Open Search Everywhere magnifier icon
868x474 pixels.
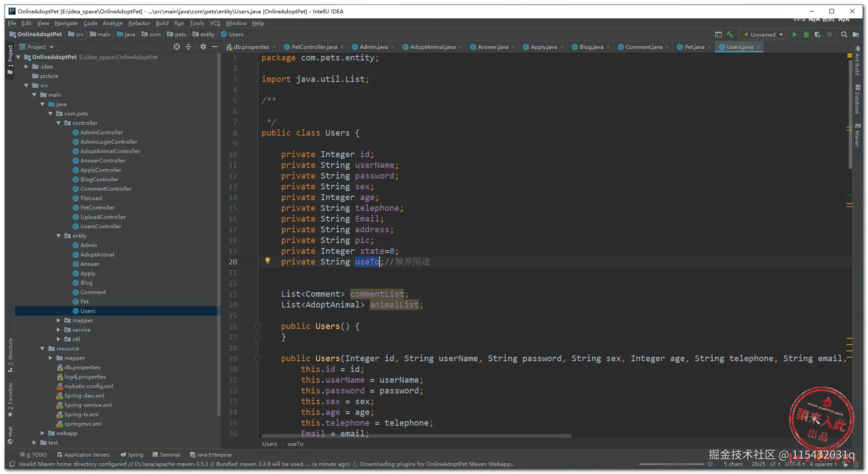coord(844,34)
